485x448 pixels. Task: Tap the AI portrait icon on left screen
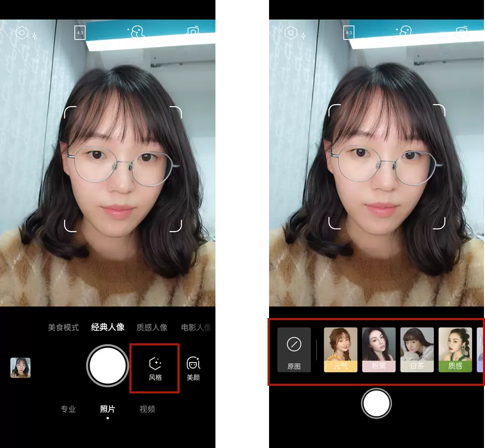click(x=135, y=32)
